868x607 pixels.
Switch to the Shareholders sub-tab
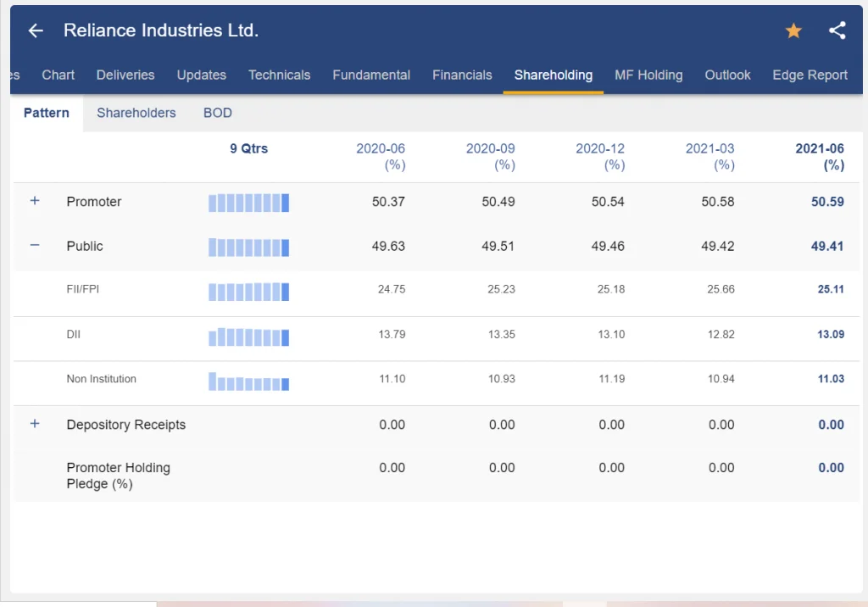[x=136, y=113]
